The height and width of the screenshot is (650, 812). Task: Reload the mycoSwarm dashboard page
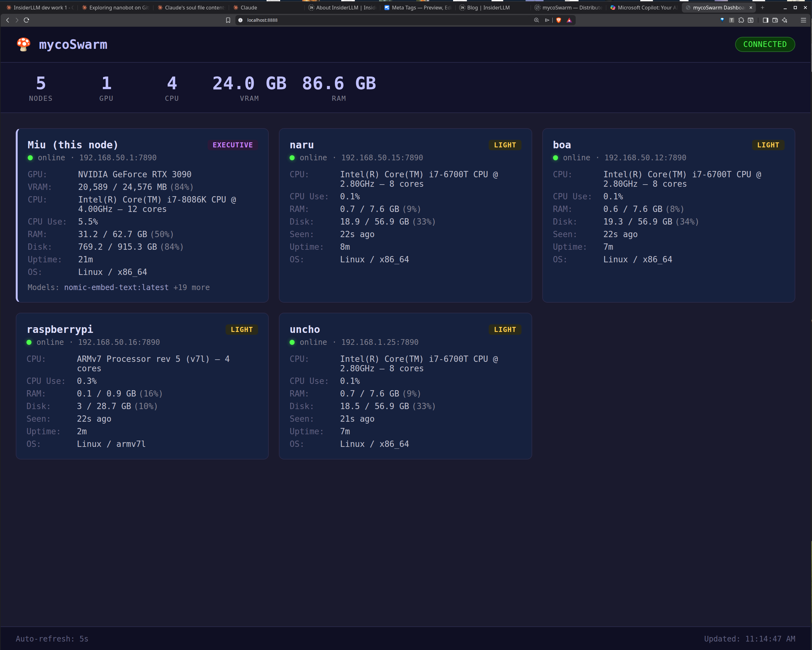coord(26,20)
